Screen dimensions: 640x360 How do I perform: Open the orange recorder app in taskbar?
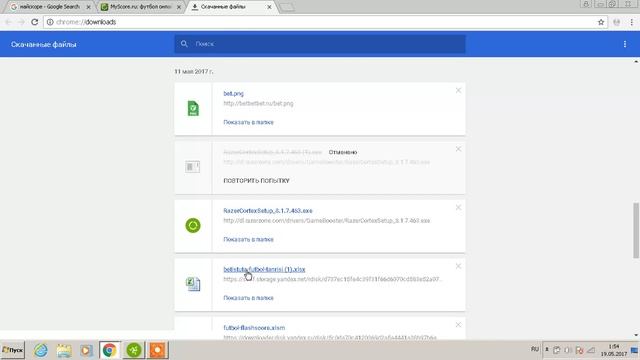pos(158,350)
